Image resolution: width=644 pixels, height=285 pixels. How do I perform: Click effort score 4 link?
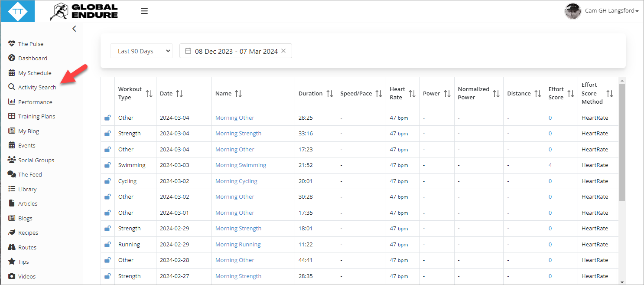(x=550, y=165)
